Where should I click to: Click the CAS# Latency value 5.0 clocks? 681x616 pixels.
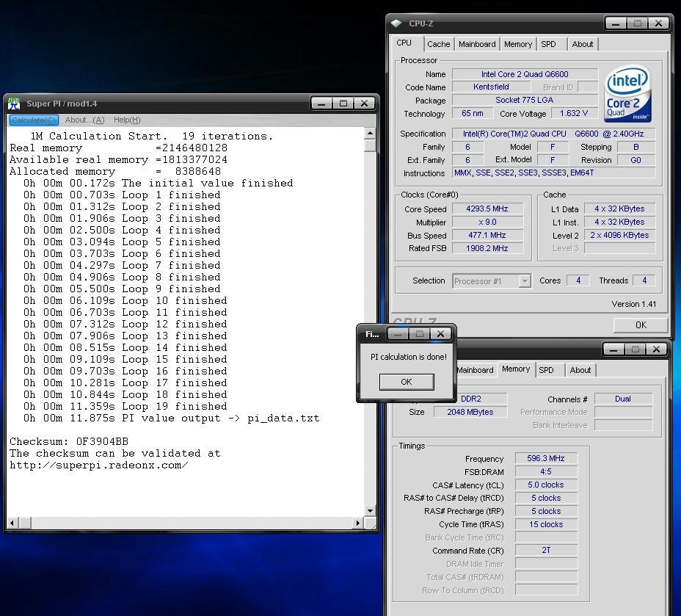[546, 485]
